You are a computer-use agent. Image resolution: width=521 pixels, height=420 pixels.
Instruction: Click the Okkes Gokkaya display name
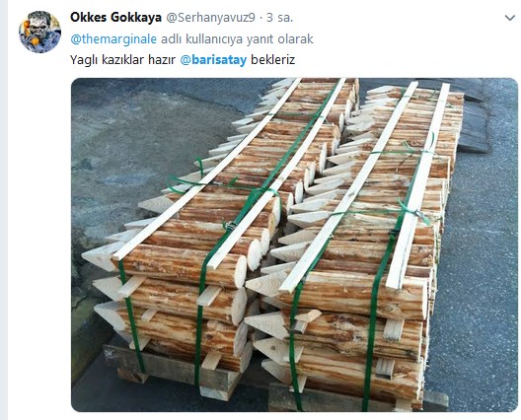[x=115, y=18]
